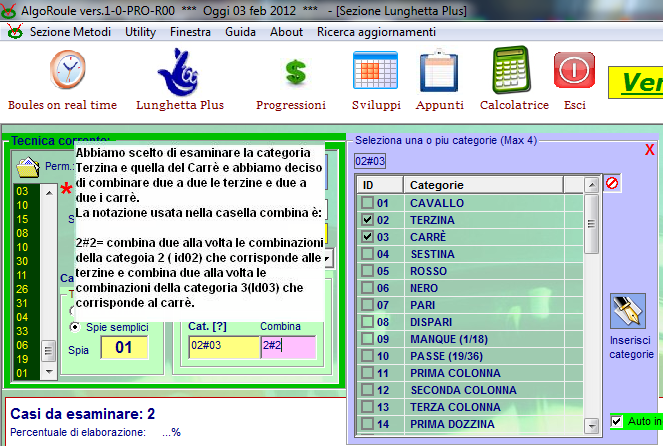Click selected categories box 02#03
663x446 pixels.
tap(370, 161)
